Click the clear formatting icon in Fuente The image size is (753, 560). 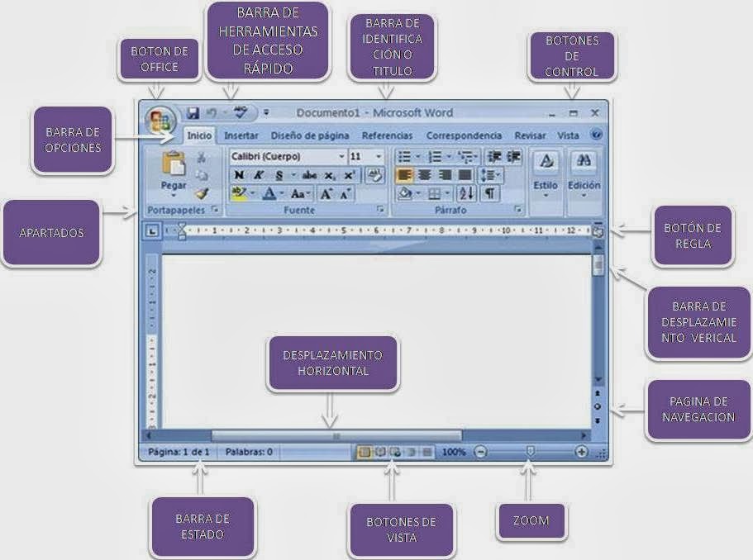click(x=375, y=175)
